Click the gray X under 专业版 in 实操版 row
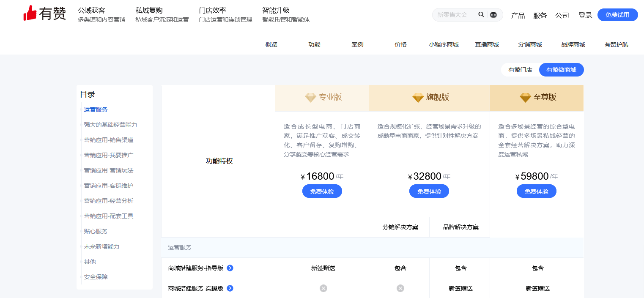The height and width of the screenshot is (298, 644). pos(323,288)
